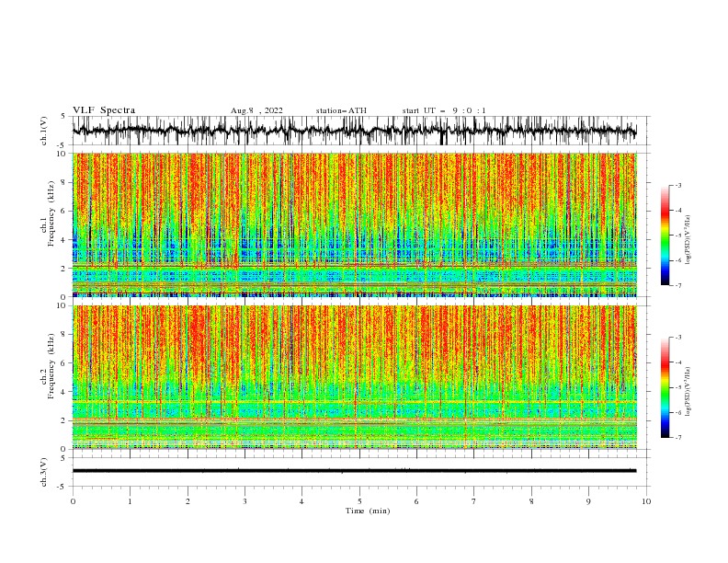Click the 'VLF Spectra' title text

104,110
